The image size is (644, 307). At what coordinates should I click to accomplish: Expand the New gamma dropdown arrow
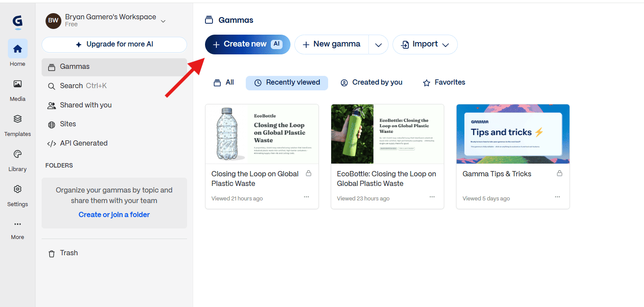pos(379,45)
